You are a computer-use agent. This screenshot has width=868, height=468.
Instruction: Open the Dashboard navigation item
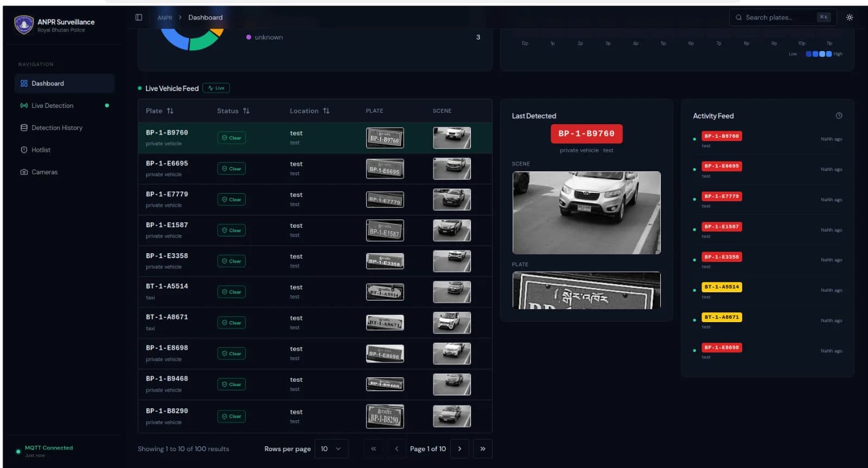tap(65, 84)
